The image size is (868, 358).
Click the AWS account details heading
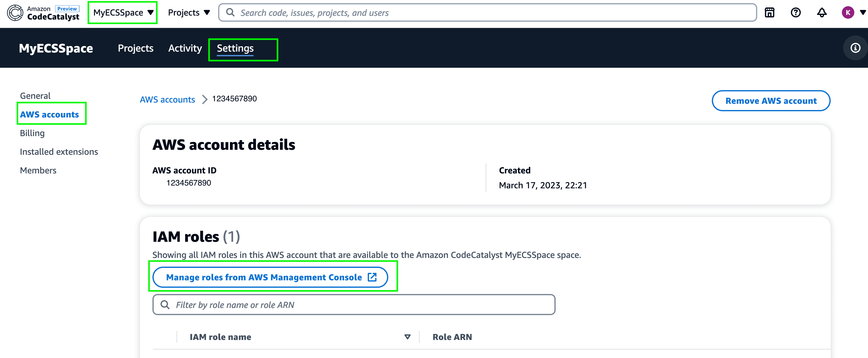(x=224, y=145)
